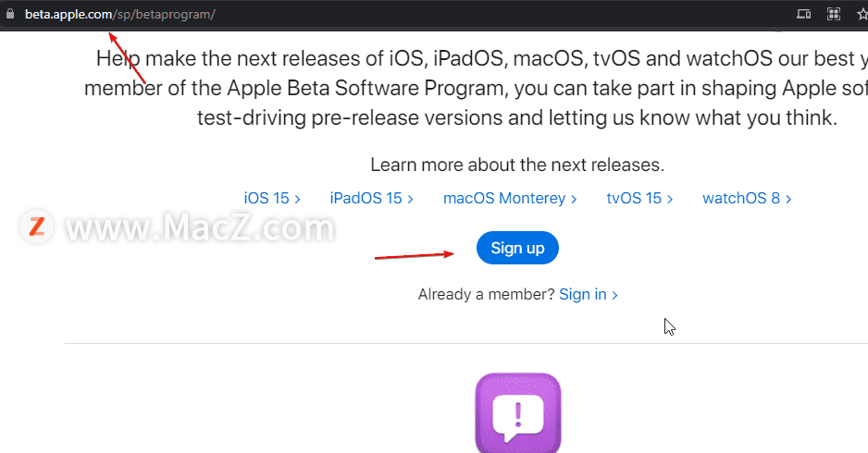This screenshot has height=453, width=868.
Task: Open the Sign in link
Action: [583, 294]
